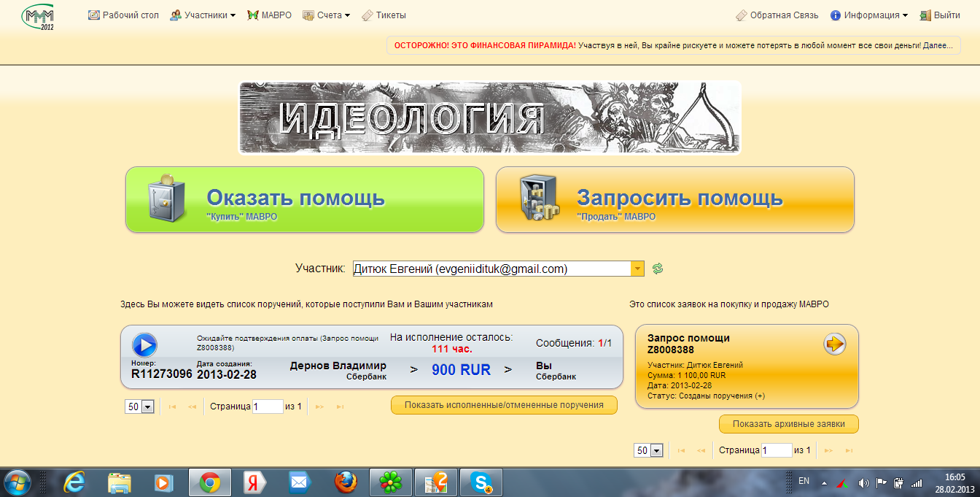Click next-page arrow in orders pager
The width and height of the screenshot is (980, 497).
319,407
